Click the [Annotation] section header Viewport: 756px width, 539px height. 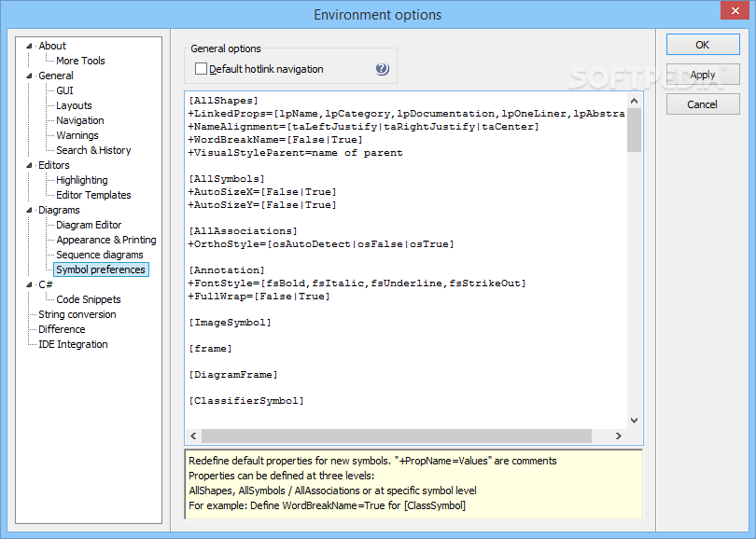click(x=227, y=270)
